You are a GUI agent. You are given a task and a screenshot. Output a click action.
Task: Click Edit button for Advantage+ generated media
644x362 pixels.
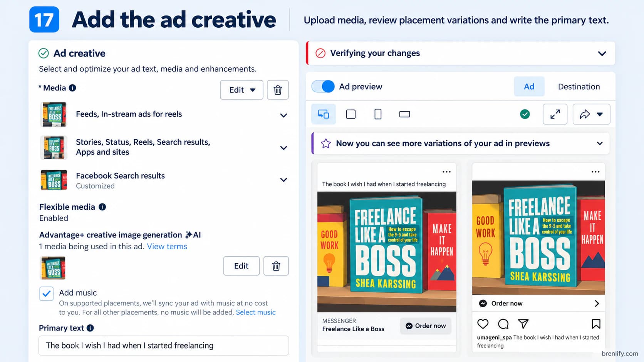click(x=241, y=266)
